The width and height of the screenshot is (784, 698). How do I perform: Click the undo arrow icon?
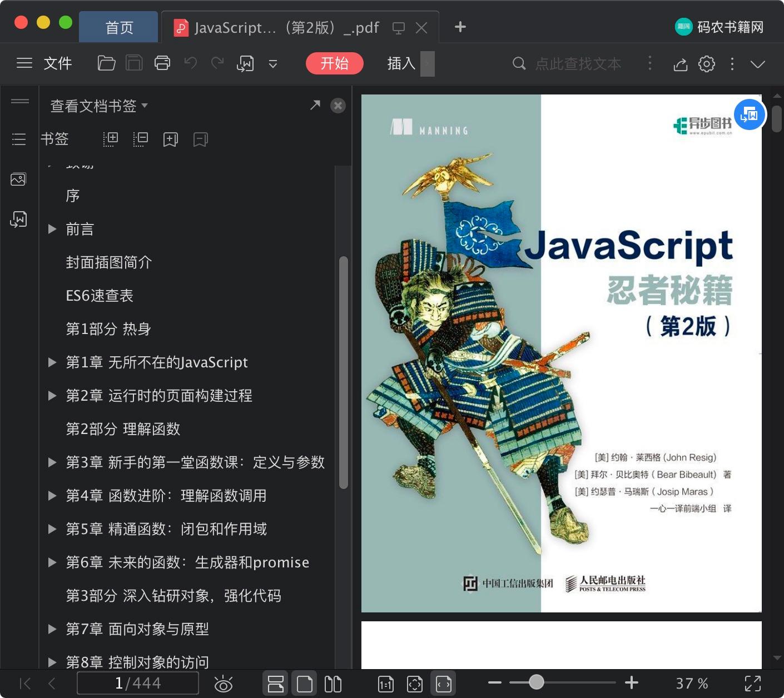click(x=191, y=63)
